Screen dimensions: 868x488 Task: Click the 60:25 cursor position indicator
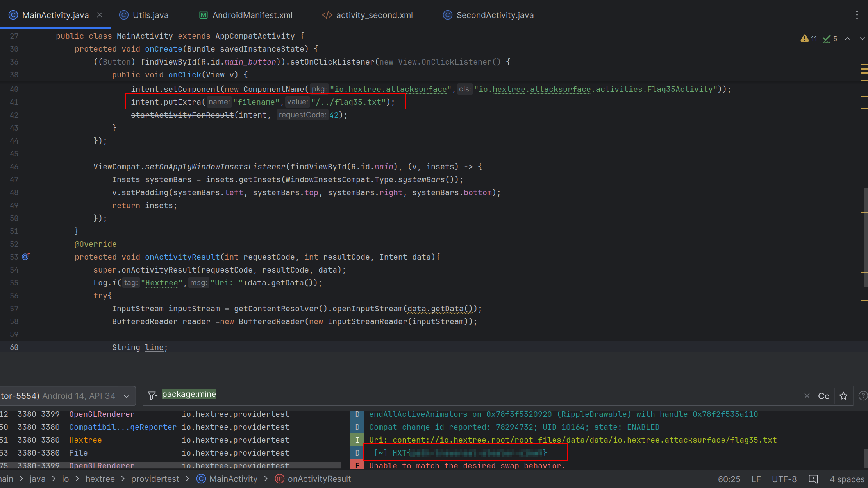729,479
